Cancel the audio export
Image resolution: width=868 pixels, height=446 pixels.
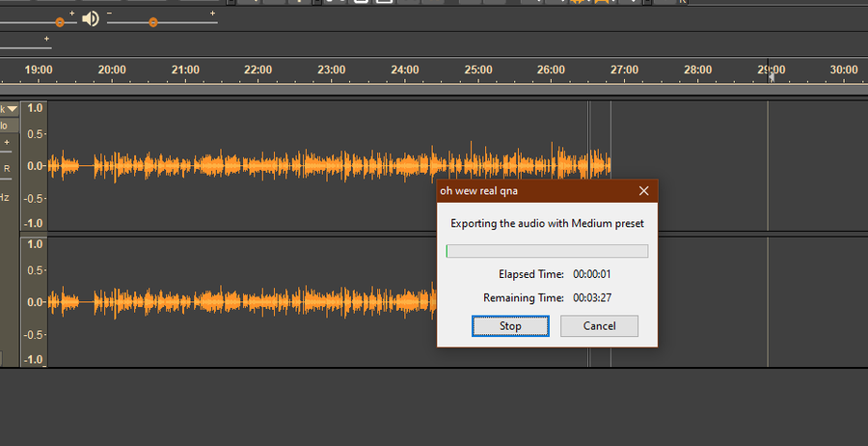click(x=599, y=325)
